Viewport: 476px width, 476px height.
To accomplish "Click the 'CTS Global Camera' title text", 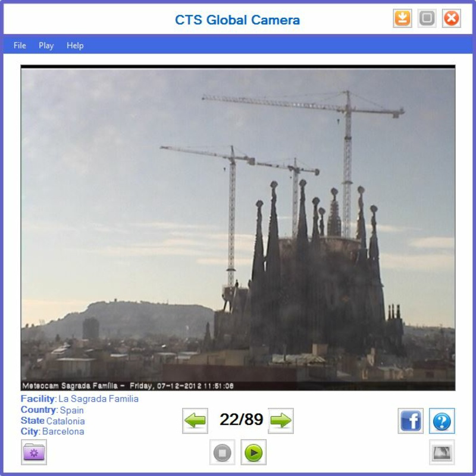I will click(237, 20).
